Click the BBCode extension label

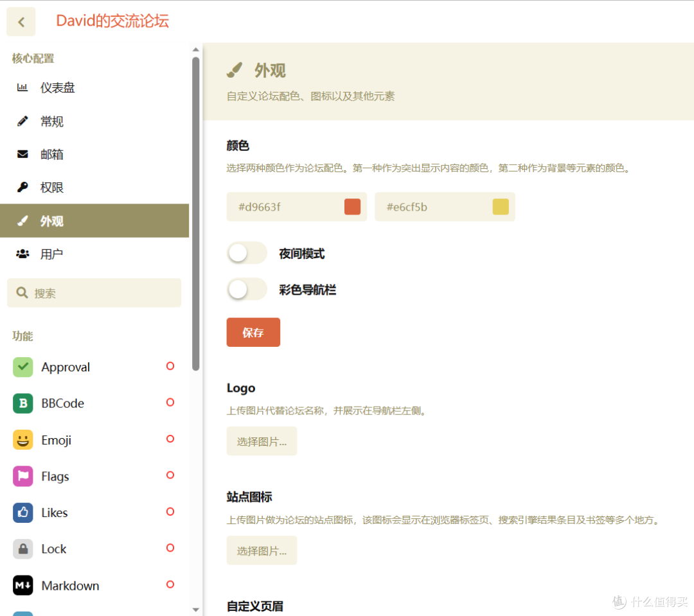coord(62,403)
